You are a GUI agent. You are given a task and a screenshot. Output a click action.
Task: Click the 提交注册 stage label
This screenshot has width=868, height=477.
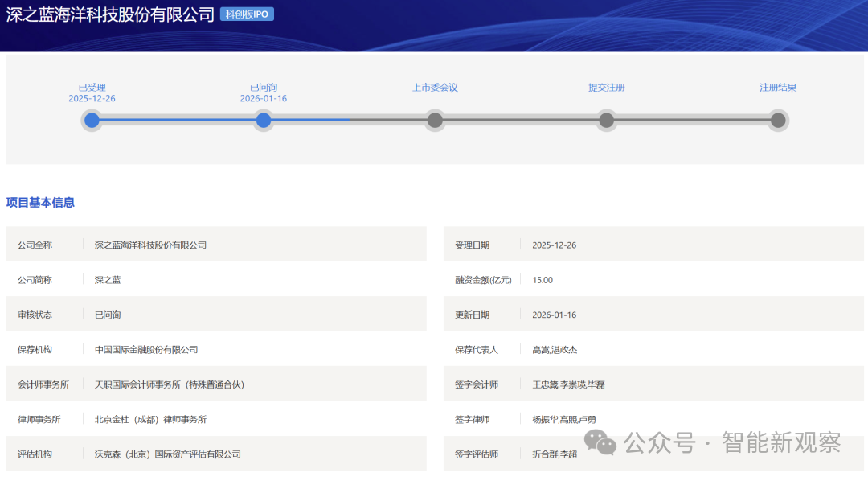pos(607,88)
